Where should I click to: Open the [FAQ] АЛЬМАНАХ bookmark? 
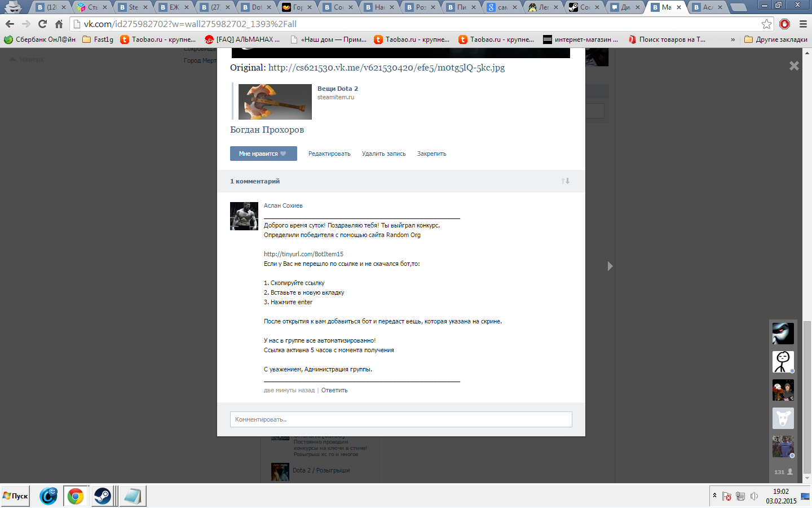click(242, 40)
